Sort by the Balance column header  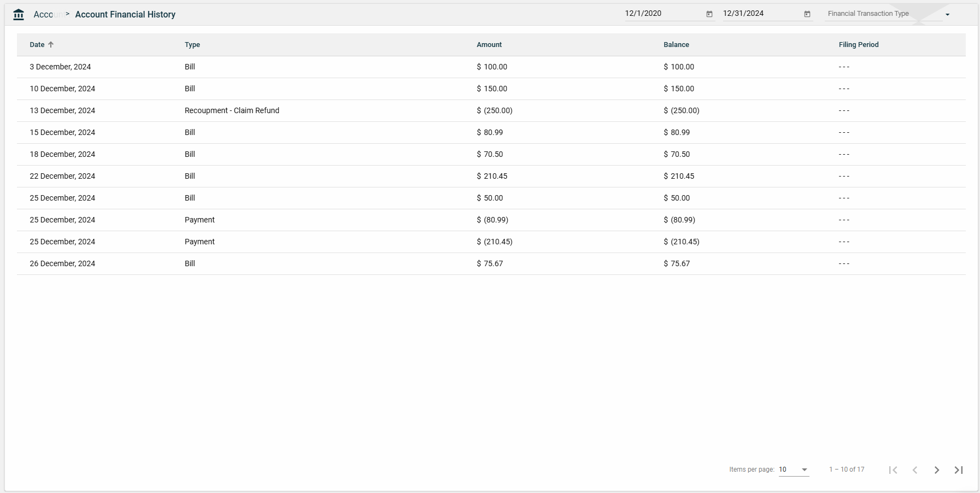[676, 45]
